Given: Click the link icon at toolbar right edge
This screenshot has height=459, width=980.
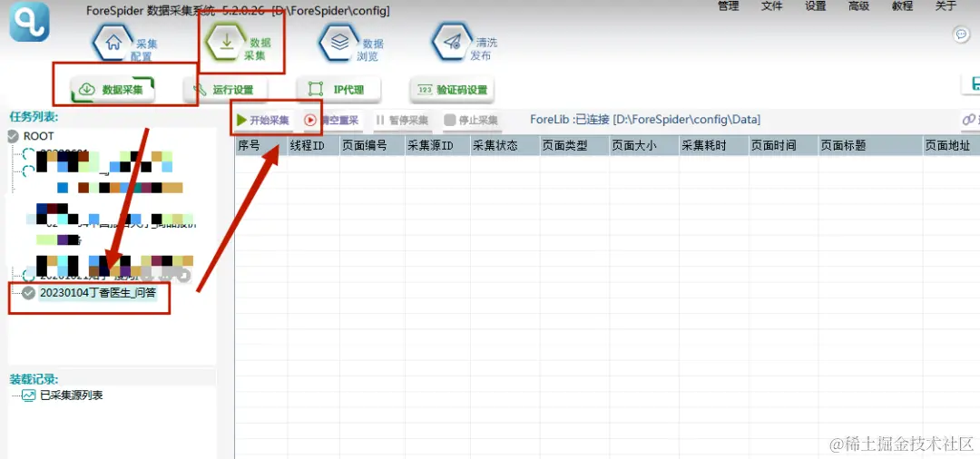Looking at the screenshot, I should (969, 119).
